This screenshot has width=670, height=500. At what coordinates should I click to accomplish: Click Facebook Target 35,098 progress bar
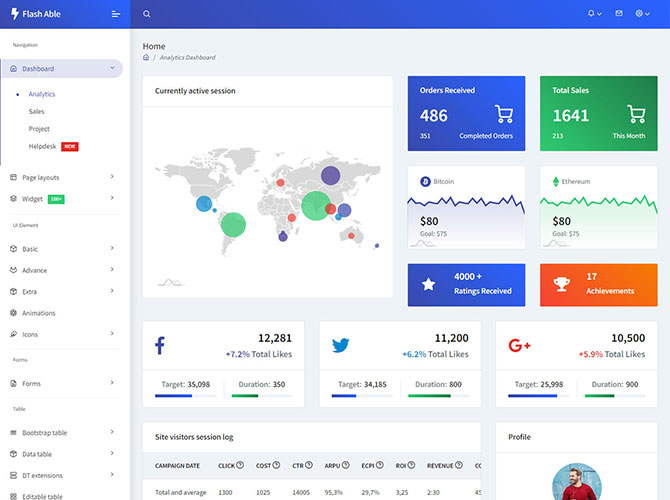pyautogui.click(x=185, y=396)
